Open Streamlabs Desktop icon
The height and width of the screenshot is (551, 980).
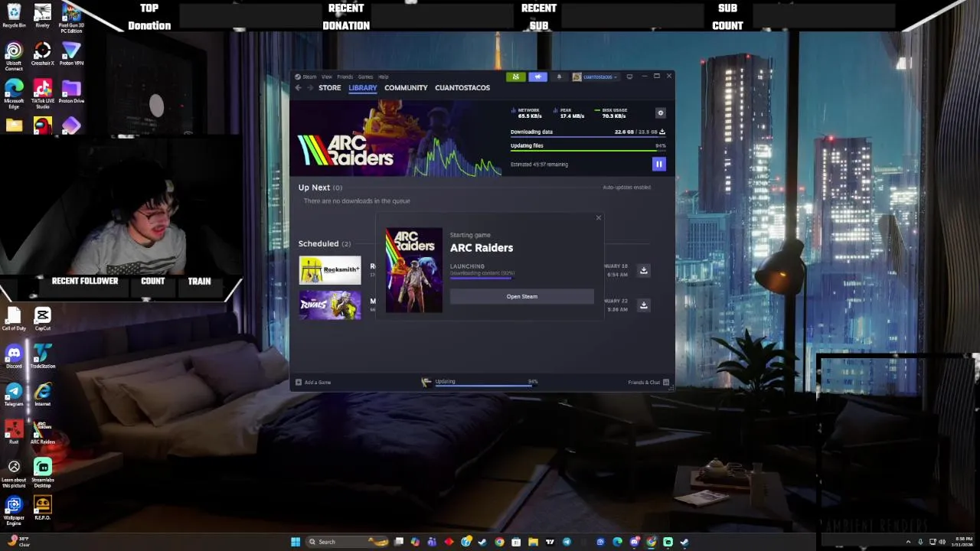coord(42,472)
